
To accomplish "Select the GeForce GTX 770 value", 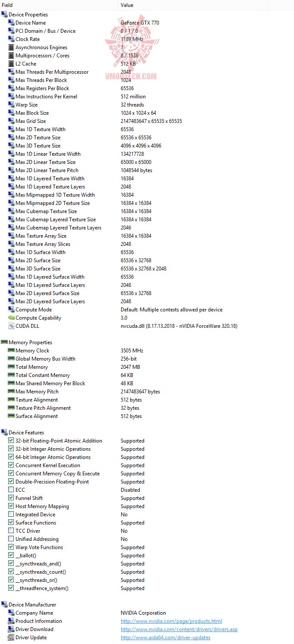I will pos(140,23).
